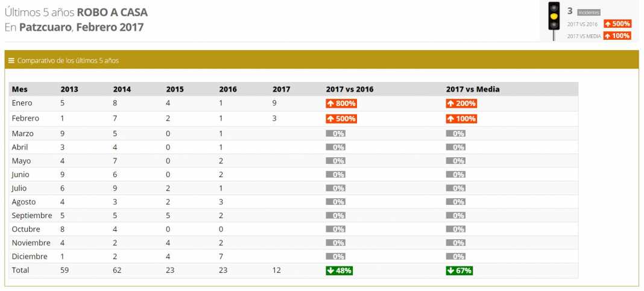Click the 100% badge in Febrero row
Screen dimensions: 644x291
point(461,119)
